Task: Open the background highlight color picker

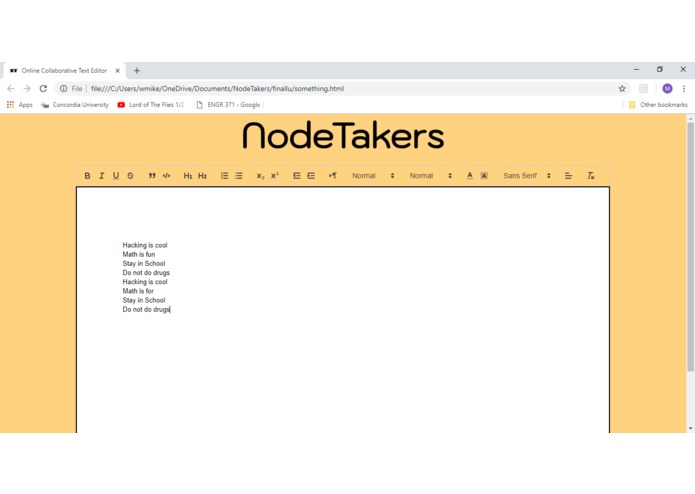Action: 484,176
